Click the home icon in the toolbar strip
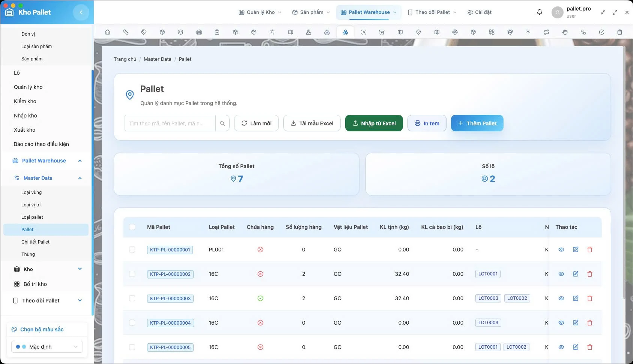633x364 pixels. [x=107, y=32]
